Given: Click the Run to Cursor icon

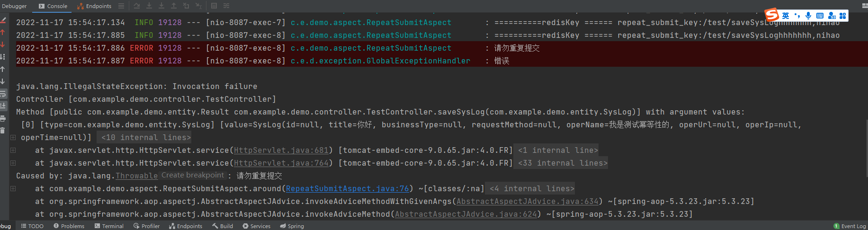Looking at the screenshot, I should (x=198, y=6).
